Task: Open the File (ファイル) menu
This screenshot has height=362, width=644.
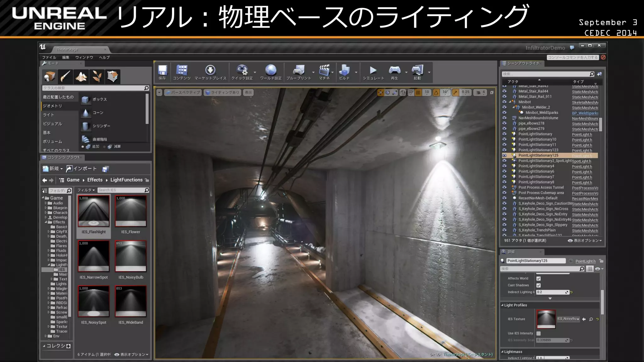Action: [49, 58]
